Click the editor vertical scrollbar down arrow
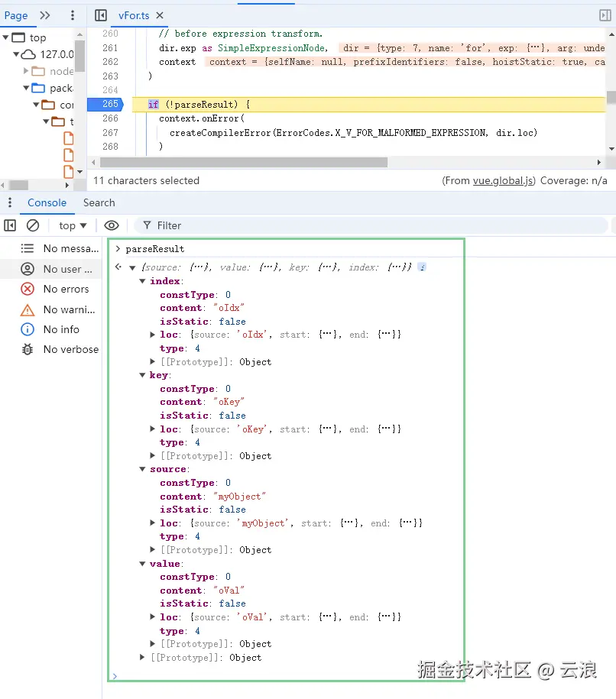The height and width of the screenshot is (699, 616). coord(611,149)
